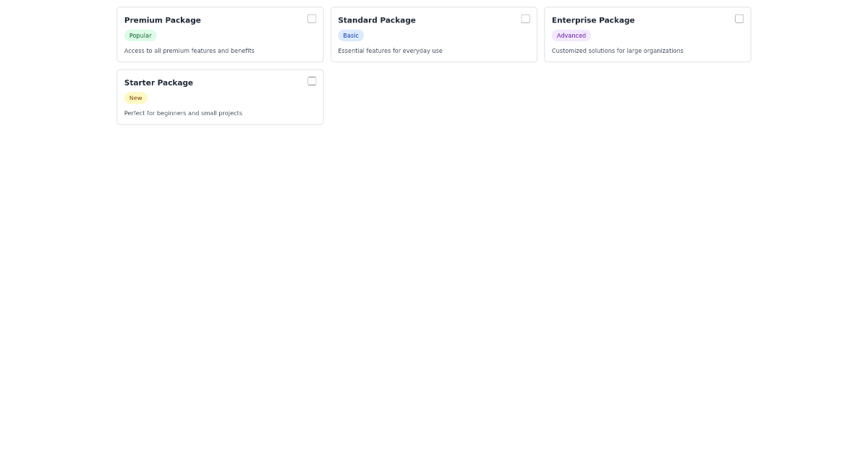
Task: Select the Enterprise Package title
Action: (x=593, y=20)
